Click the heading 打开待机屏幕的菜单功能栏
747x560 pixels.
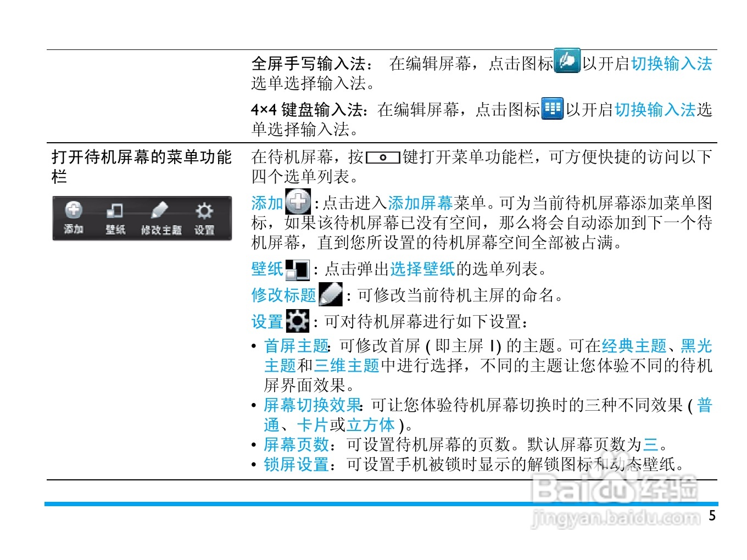pos(142,167)
